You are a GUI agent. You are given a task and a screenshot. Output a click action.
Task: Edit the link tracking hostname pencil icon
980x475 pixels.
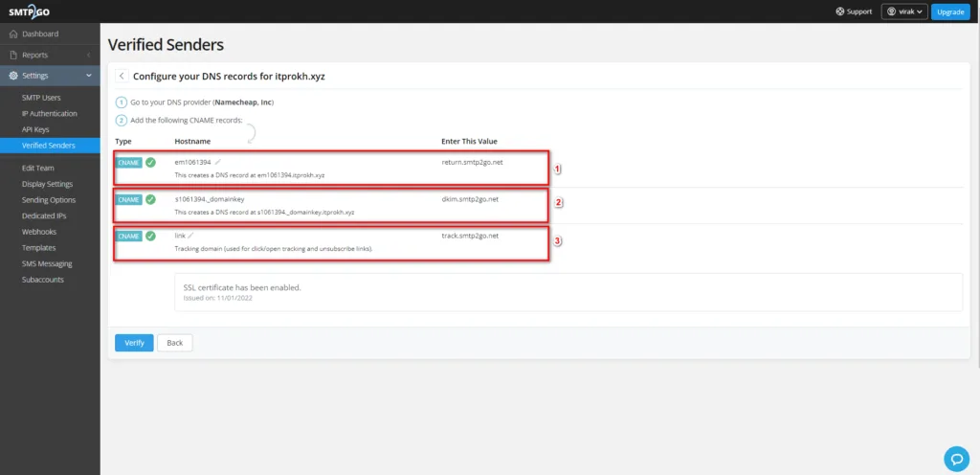coord(190,235)
